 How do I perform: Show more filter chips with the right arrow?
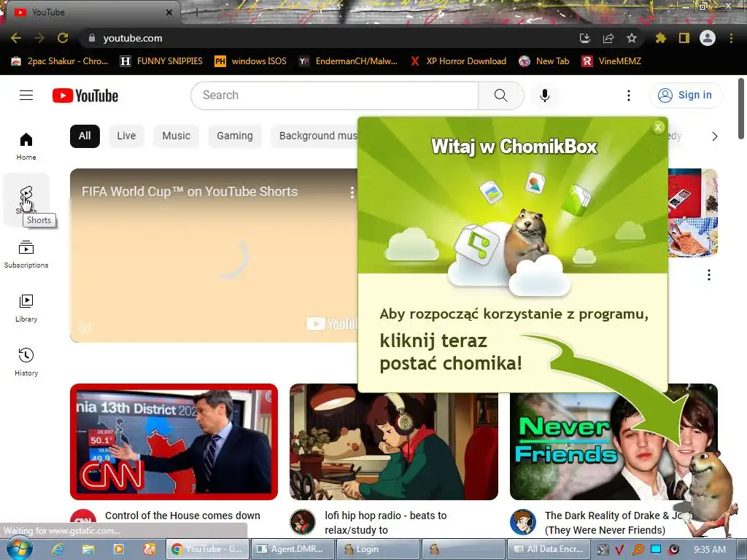[x=715, y=136]
